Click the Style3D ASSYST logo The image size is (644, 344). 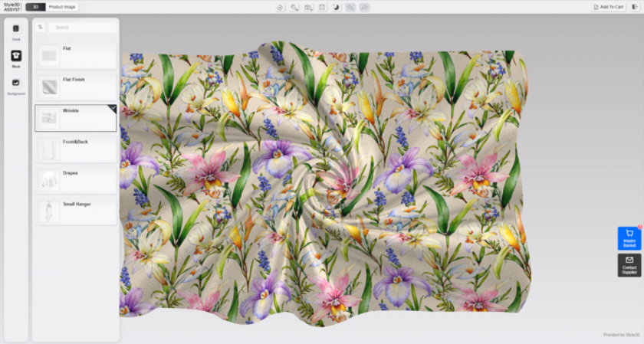click(x=12, y=7)
